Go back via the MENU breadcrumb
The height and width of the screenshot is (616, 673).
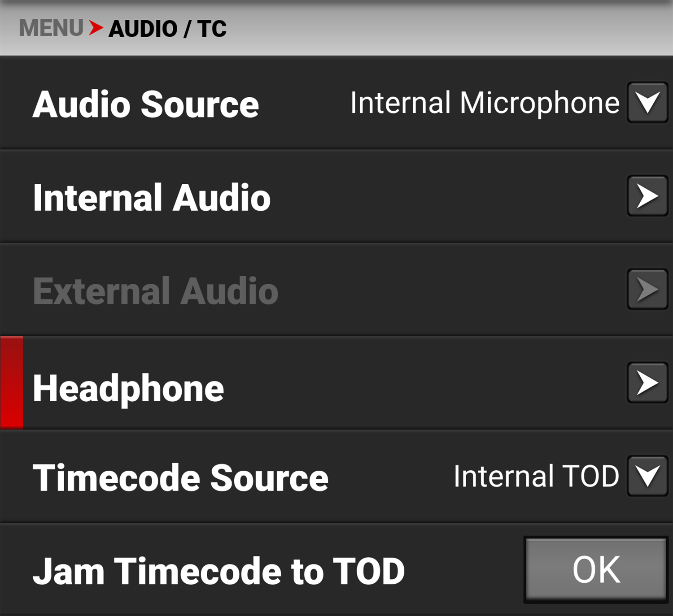51,28
